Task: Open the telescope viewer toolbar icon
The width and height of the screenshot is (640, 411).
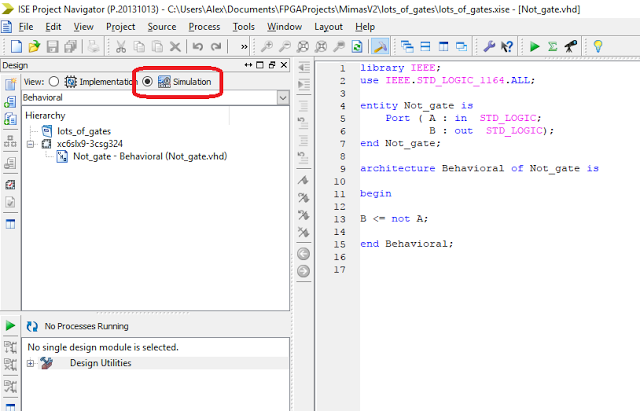Action: tap(571, 47)
